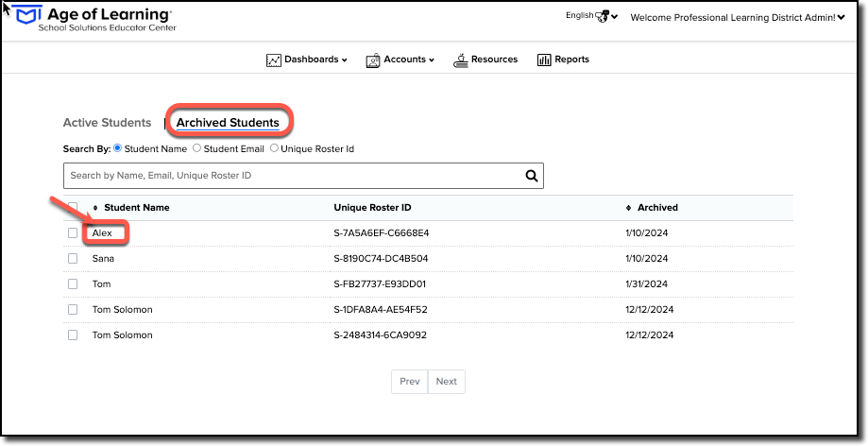Screen dimensions: 868x446
Task: Click School Solutions Educator Center text
Action: 108,27
